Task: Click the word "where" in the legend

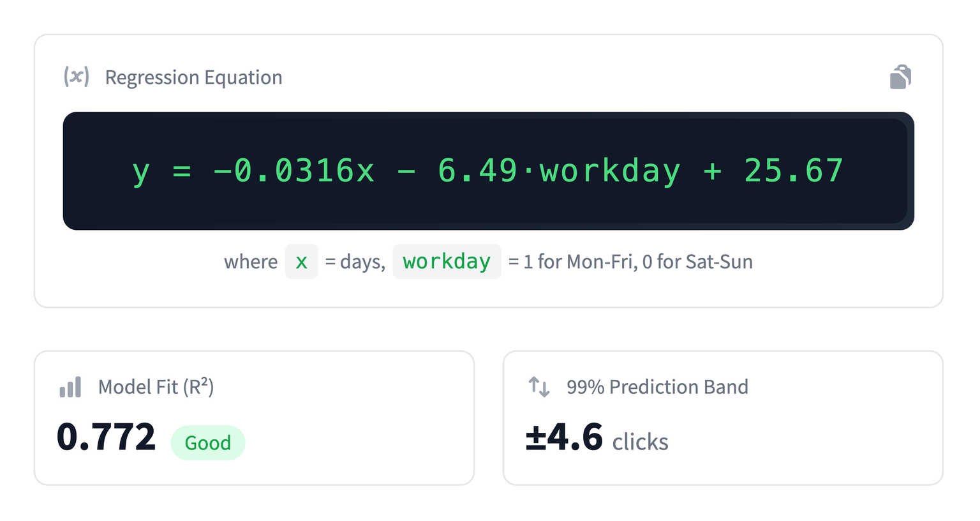Action: (x=251, y=262)
